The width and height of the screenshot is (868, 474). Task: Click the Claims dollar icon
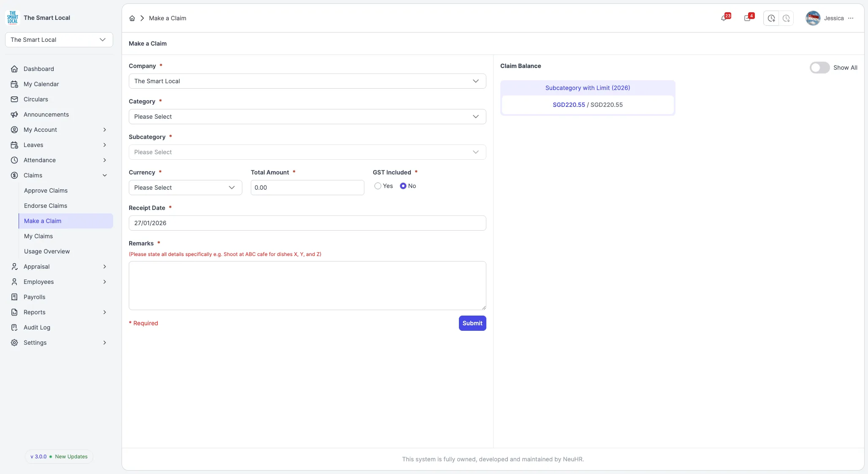14,175
